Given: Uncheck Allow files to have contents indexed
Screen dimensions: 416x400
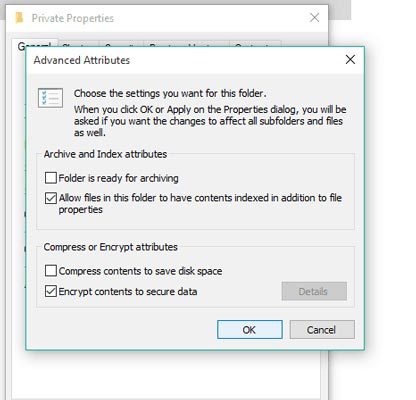Looking at the screenshot, I should pos(51,198).
